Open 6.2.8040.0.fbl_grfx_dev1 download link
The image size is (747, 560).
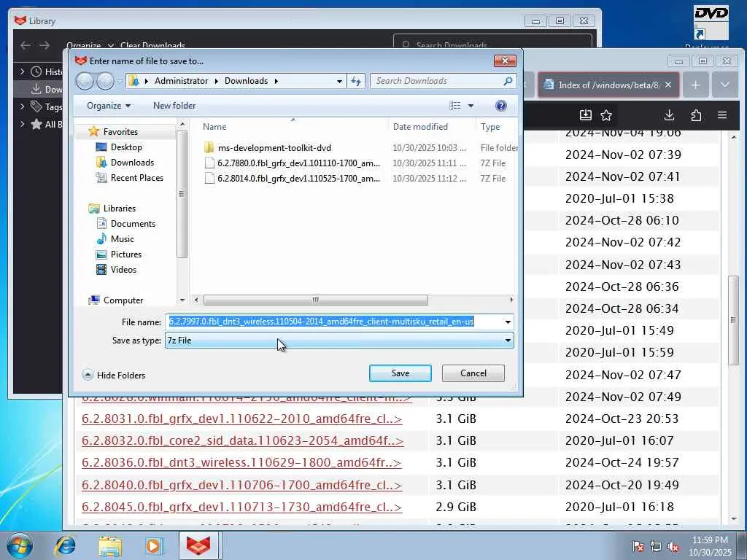pos(242,485)
